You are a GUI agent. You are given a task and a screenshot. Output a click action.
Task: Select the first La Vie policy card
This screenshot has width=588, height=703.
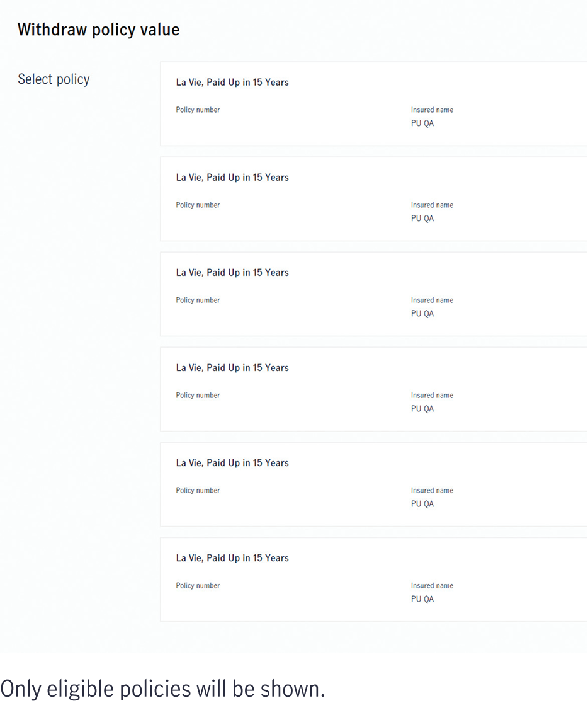click(374, 103)
